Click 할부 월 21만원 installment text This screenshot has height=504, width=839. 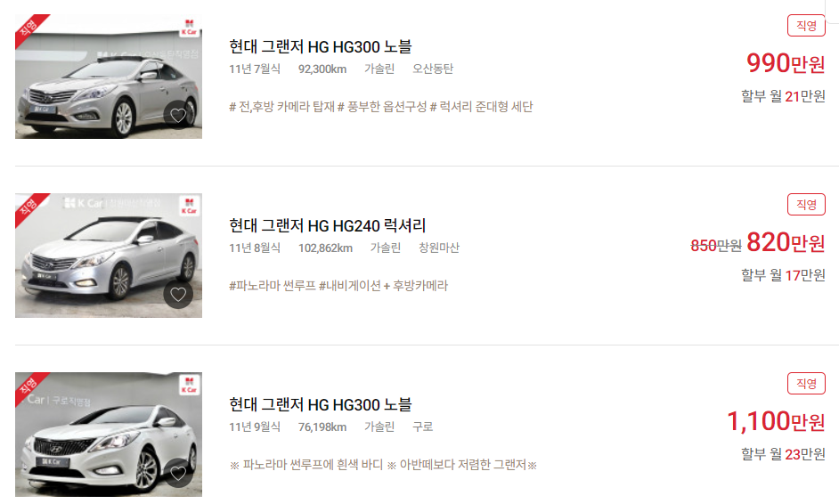783,96
